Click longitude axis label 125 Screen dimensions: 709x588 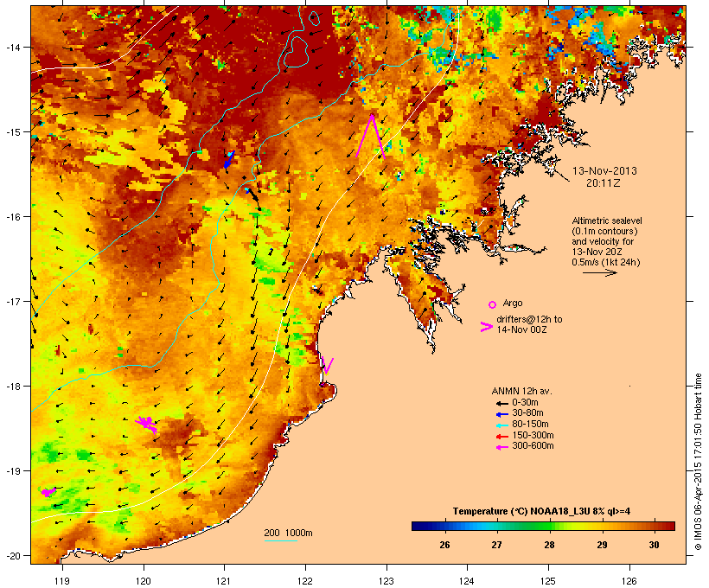pos(548,581)
